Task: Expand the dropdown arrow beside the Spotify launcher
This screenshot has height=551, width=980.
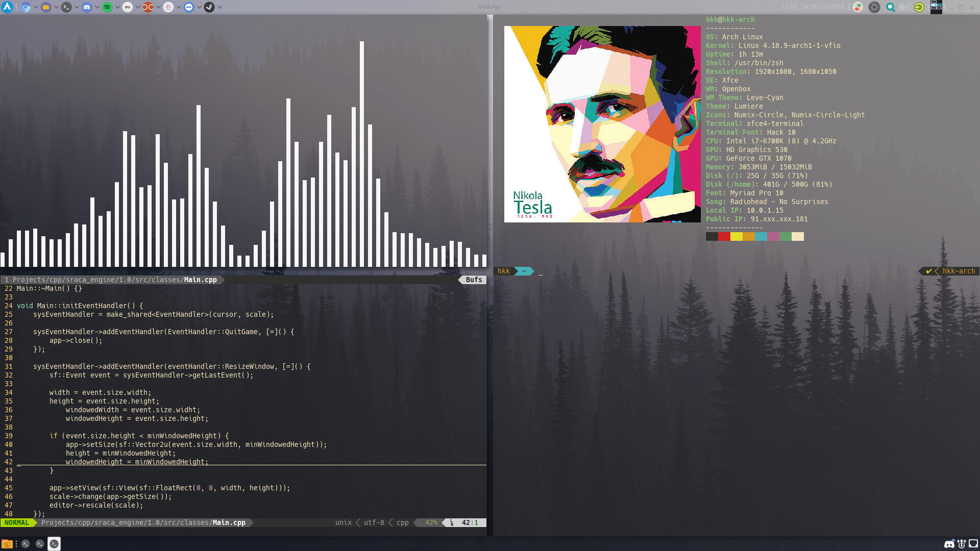Action: pyautogui.click(x=117, y=7)
